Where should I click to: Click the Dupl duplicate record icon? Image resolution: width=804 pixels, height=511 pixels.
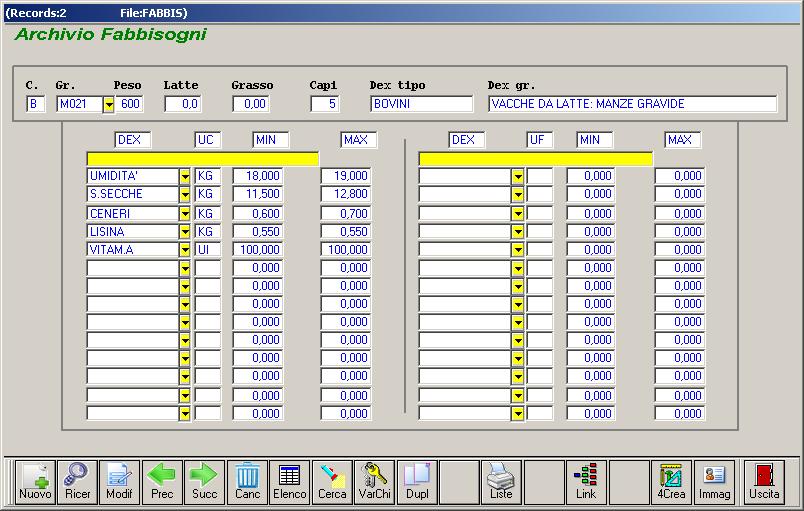tap(417, 482)
